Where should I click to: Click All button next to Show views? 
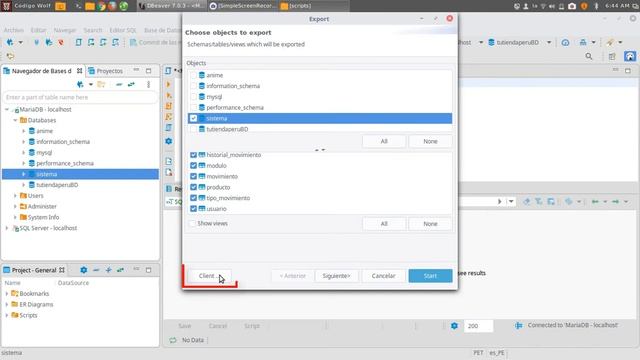[x=384, y=224]
